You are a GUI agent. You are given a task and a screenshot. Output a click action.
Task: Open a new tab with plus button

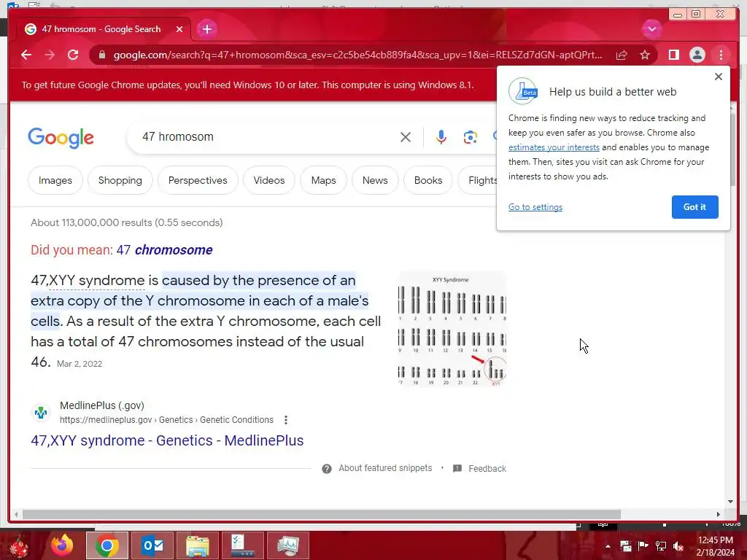pos(206,29)
